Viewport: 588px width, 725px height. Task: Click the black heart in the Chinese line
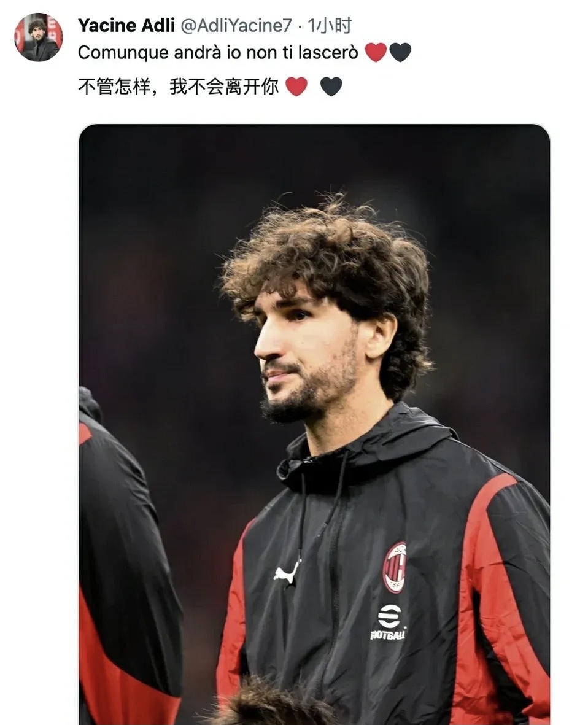click(x=331, y=87)
